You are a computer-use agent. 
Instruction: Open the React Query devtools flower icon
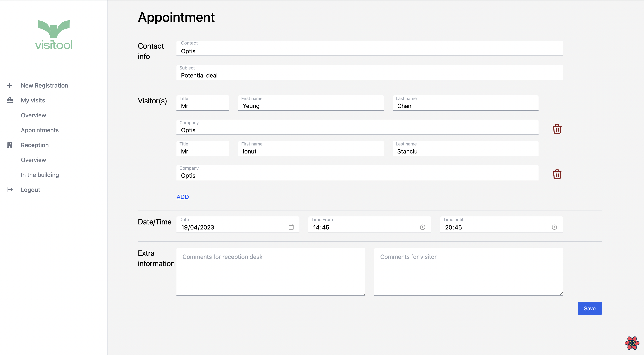[x=632, y=343]
